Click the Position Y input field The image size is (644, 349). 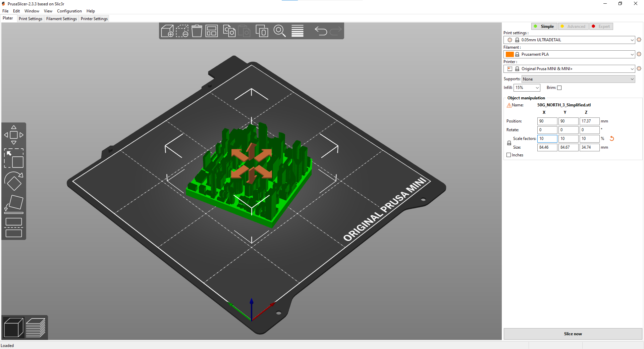point(568,121)
